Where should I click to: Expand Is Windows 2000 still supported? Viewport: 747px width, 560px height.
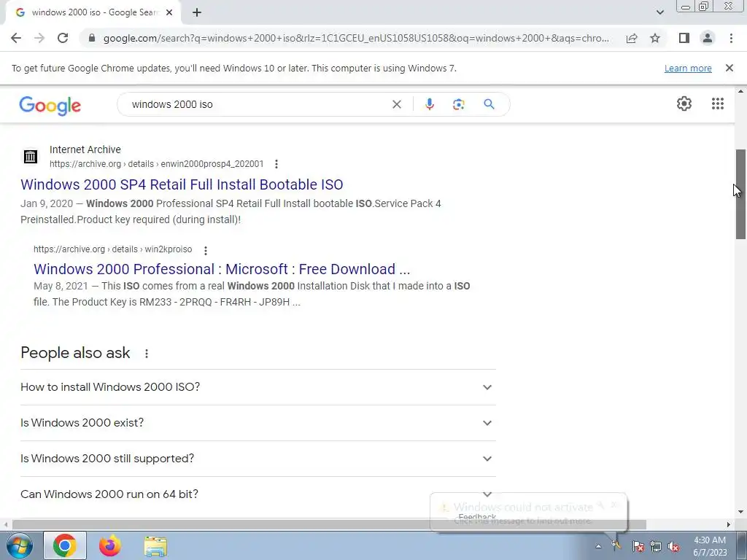point(258,459)
